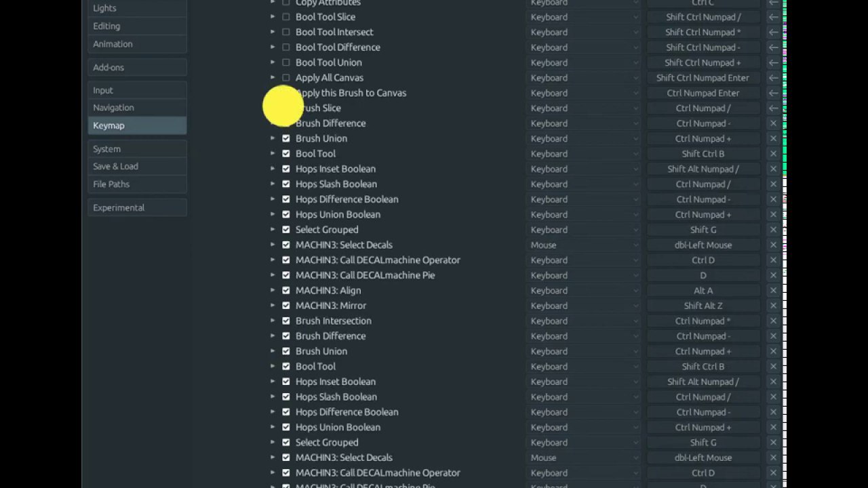Reset the Apply All Canvas keymap entry
Viewport: 868px width, 488px height.
pos(773,78)
